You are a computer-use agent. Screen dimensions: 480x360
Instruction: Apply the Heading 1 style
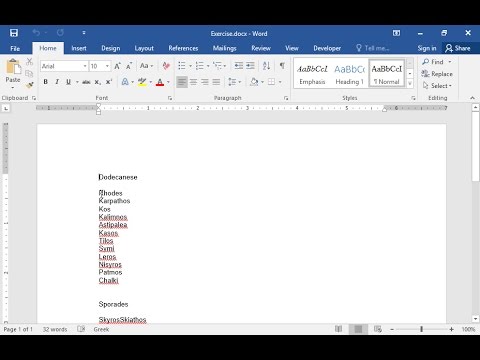349,74
